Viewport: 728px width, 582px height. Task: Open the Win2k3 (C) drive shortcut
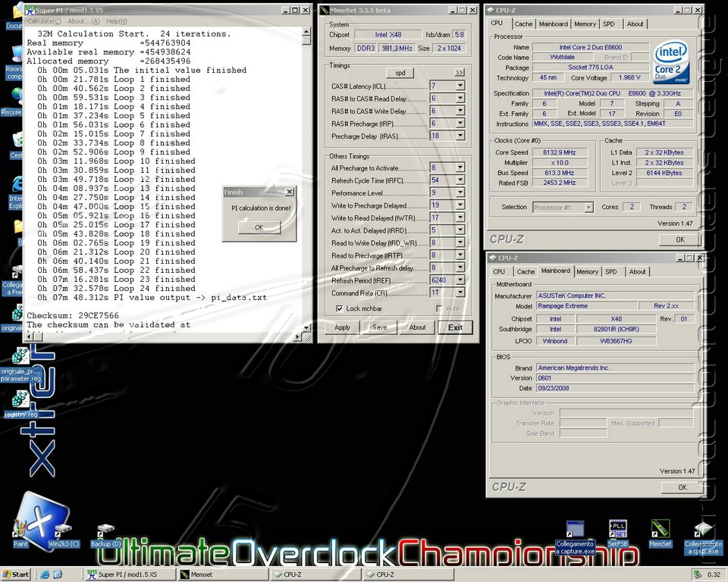pyautogui.click(x=64, y=536)
